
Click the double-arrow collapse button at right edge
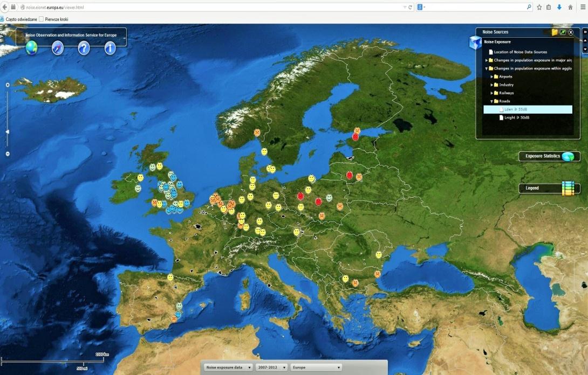pyautogui.click(x=585, y=32)
